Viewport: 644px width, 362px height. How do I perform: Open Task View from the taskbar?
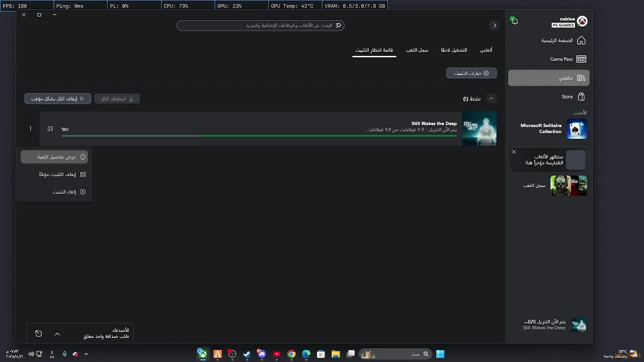tap(351, 354)
